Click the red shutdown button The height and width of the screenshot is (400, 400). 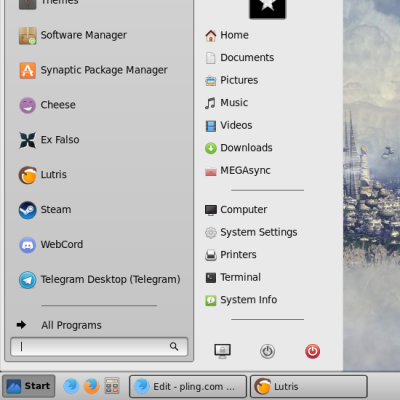point(313,351)
